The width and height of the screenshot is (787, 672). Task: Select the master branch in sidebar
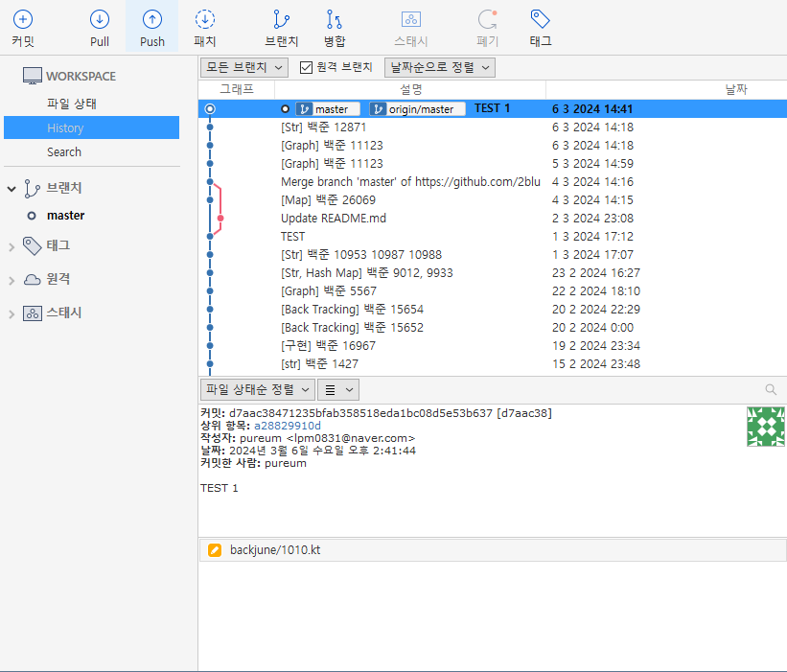[66, 216]
